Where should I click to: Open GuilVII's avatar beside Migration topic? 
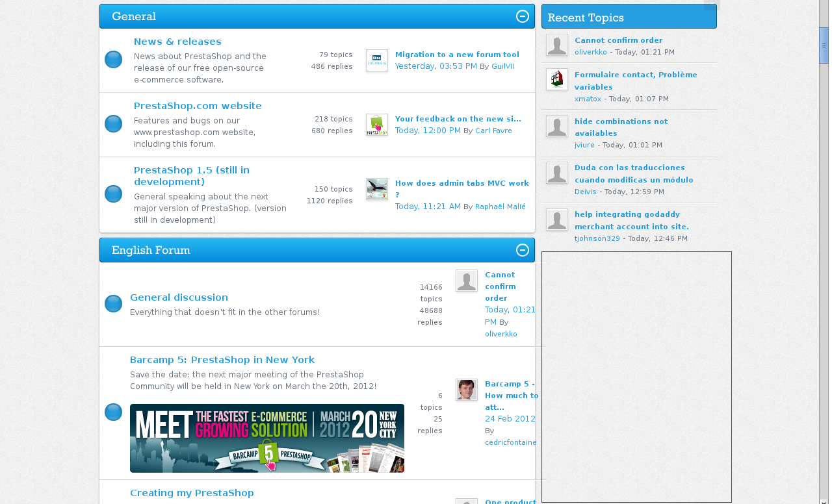377,60
